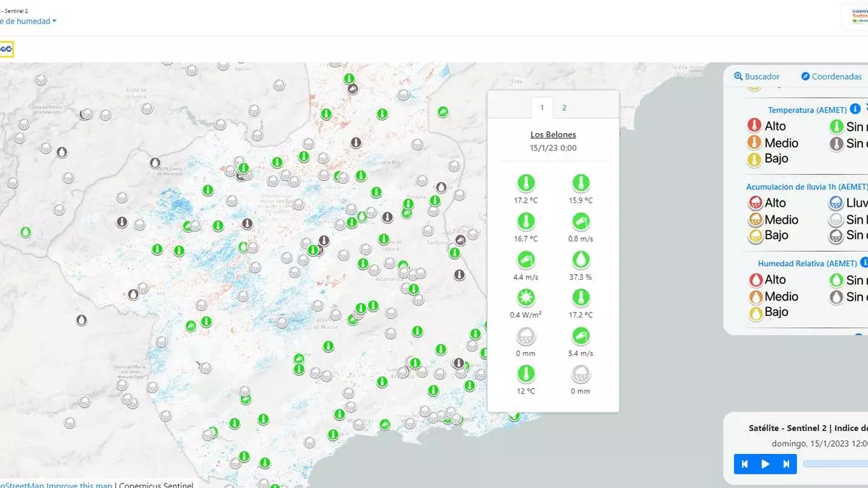868x488 pixels.
Task: Switch to tab 2 in station popup
Action: [x=564, y=108]
